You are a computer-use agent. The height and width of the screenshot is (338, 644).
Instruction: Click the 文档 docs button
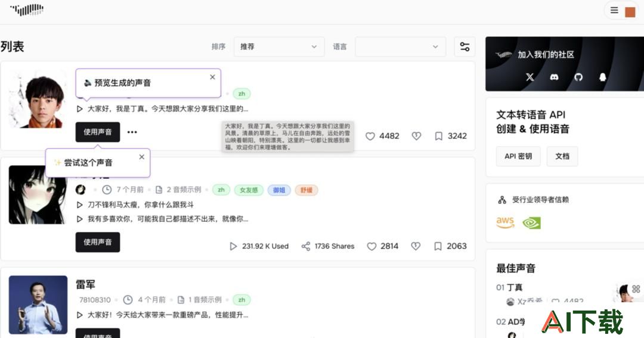click(x=562, y=156)
